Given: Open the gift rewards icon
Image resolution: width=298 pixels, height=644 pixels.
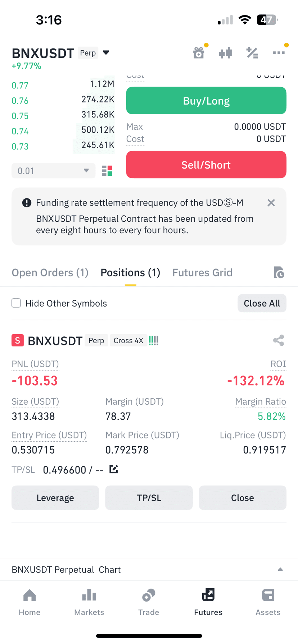Looking at the screenshot, I should [199, 53].
